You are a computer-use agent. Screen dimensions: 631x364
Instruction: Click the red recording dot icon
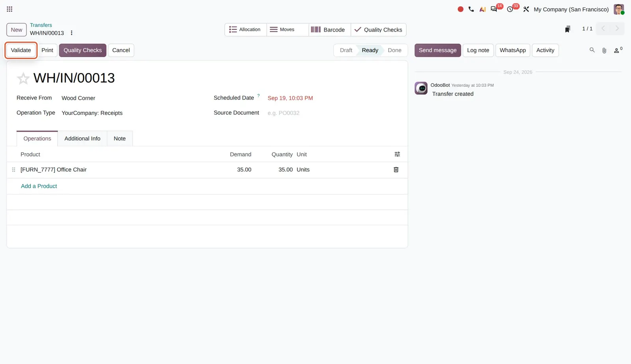tap(460, 9)
